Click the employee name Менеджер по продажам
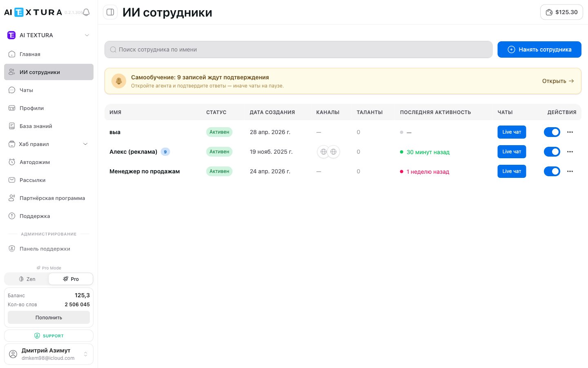The image size is (588, 368). tap(145, 171)
